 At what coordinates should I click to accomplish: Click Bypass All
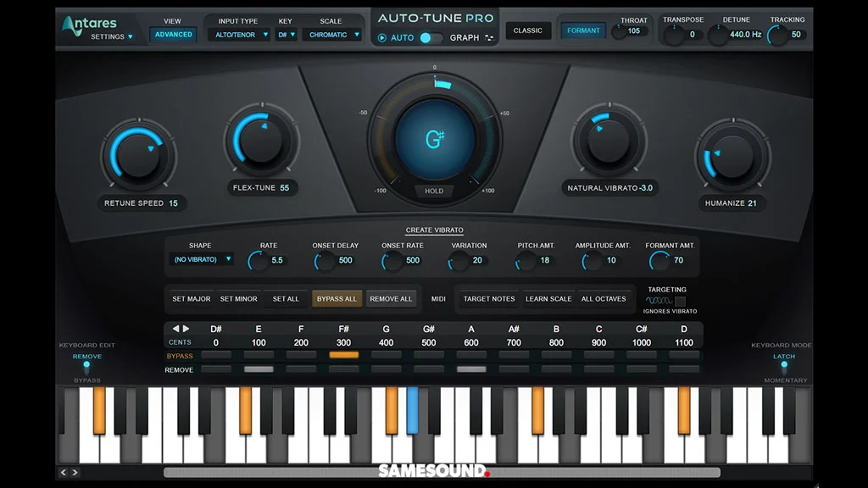(x=337, y=299)
